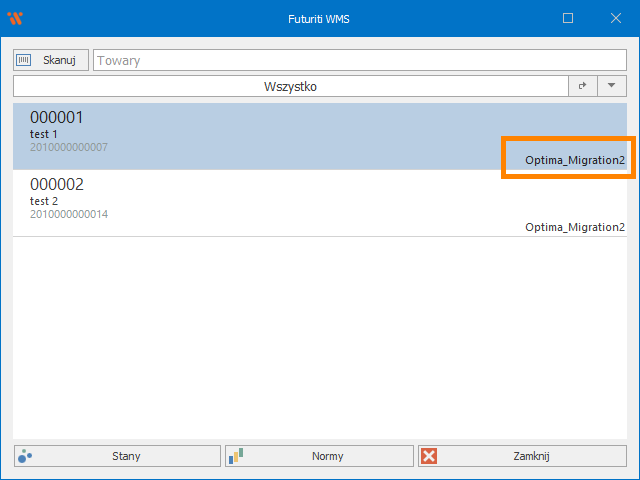Click the name 'test 2' in list
The width and height of the screenshot is (640, 480).
(x=44, y=201)
